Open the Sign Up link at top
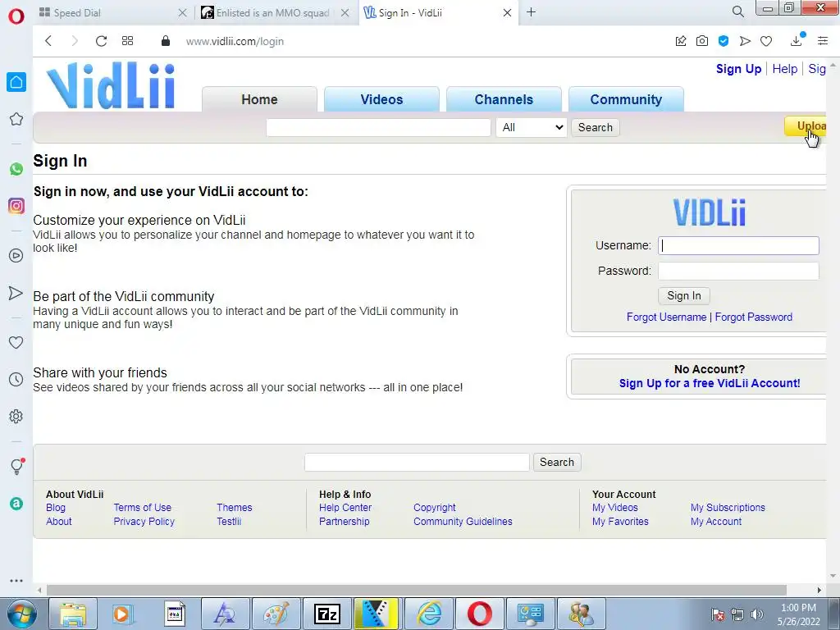Viewport: 840px width, 630px height. (x=738, y=69)
